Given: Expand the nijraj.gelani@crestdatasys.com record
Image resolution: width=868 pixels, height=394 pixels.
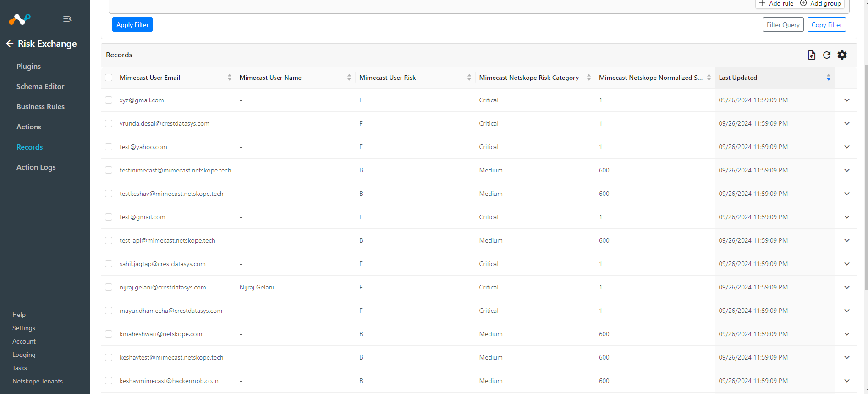Looking at the screenshot, I should (x=847, y=287).
